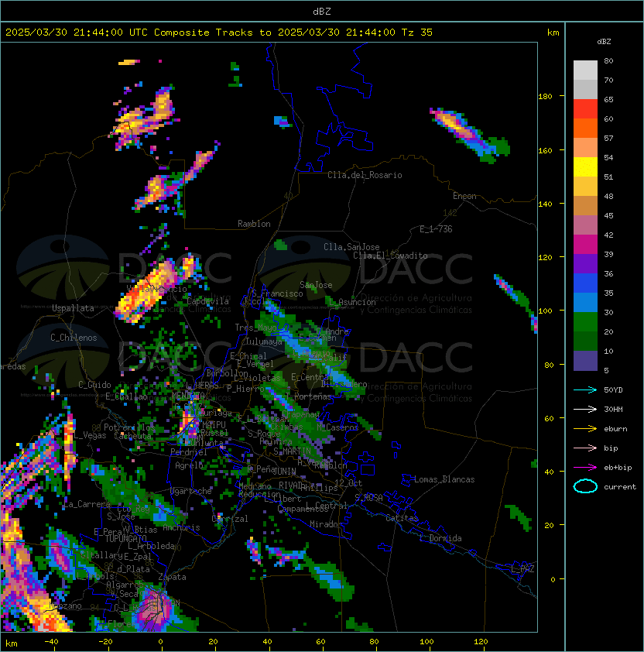Select the L_Asuncion label
This screenshot has height=652, width=644.
[352, 302]
